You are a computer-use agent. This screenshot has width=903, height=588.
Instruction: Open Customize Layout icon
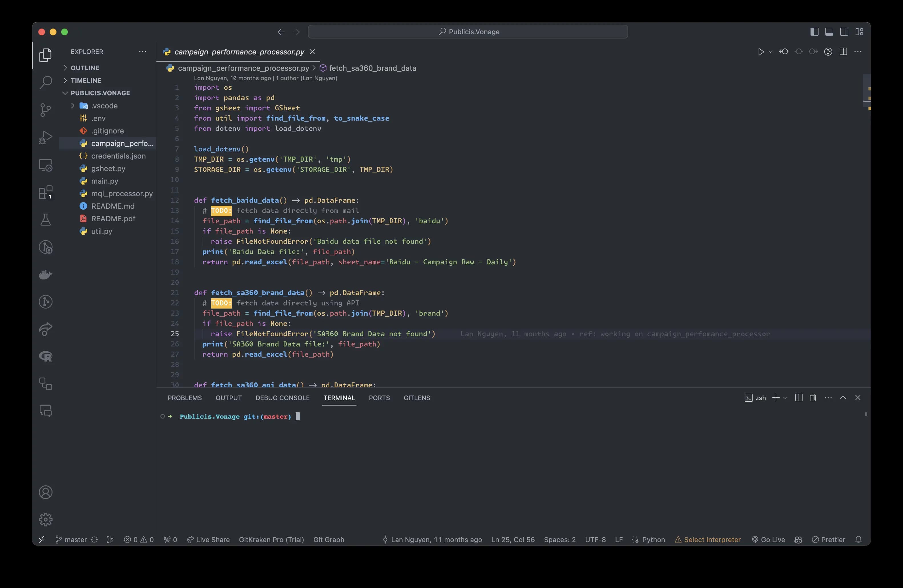(859, 32)
